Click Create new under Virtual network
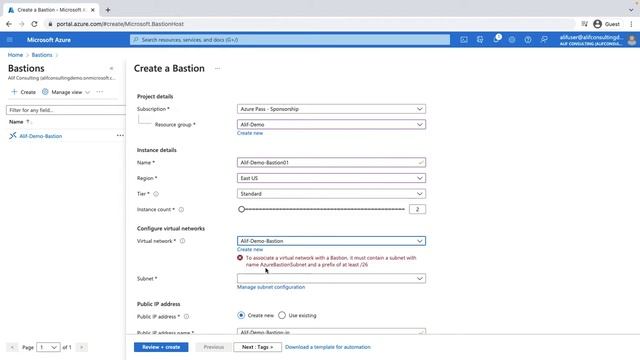640x360 pixels. [x=250, y=249]
